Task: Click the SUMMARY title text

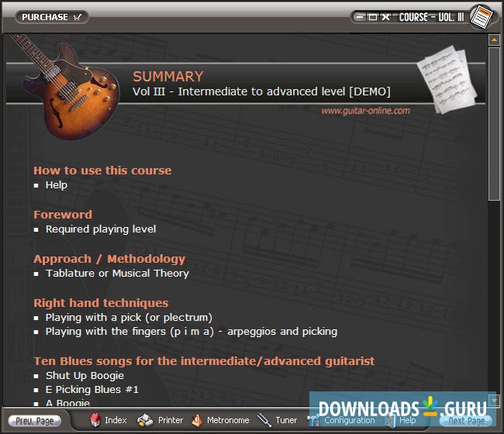Action: 168,77
